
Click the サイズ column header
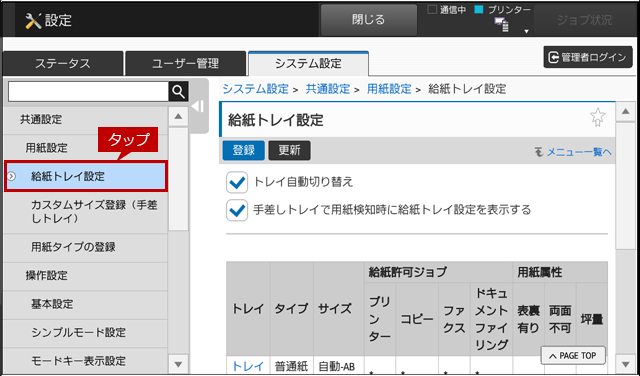338,309
